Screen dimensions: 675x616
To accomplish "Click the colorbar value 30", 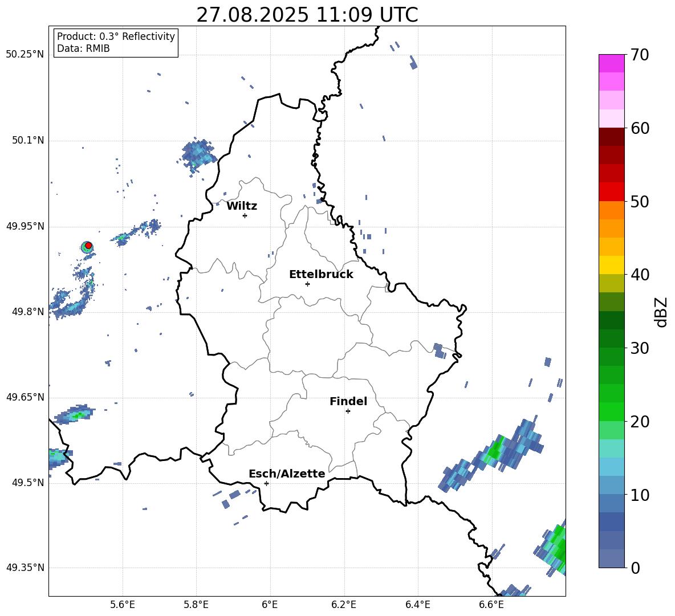I will tap(640, 348).
